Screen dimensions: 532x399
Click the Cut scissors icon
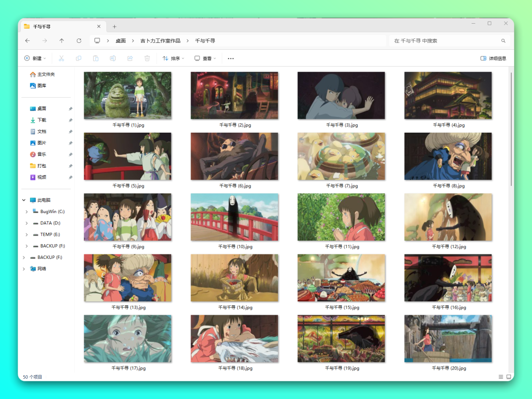coord(62,58)
